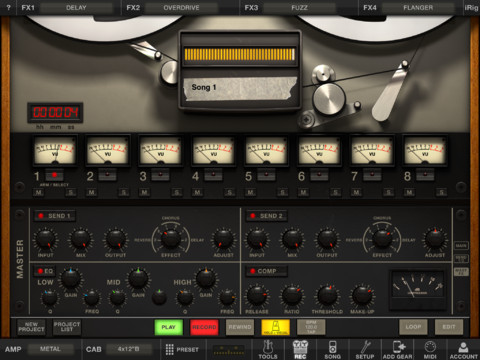The width and height of the screenshot is (480, 360).
Task: Open the Preset grid menu
Action: click(x=182, y=349)
